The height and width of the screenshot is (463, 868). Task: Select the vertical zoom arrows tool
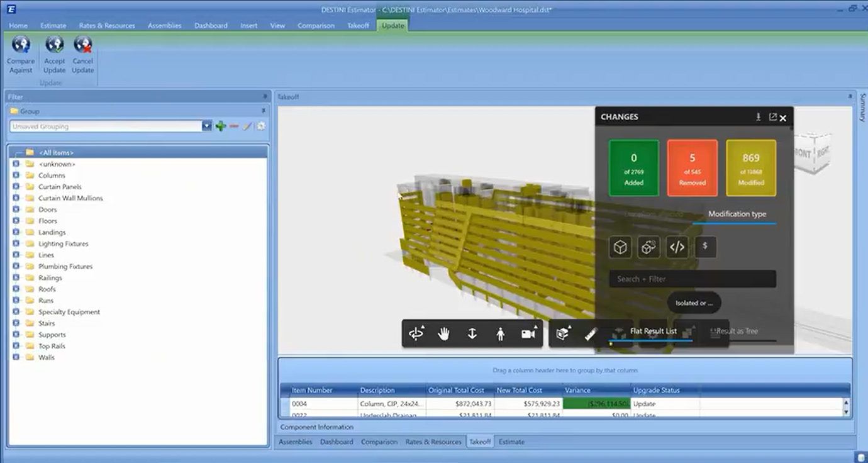pyautogui.click(x=472, y=334)
